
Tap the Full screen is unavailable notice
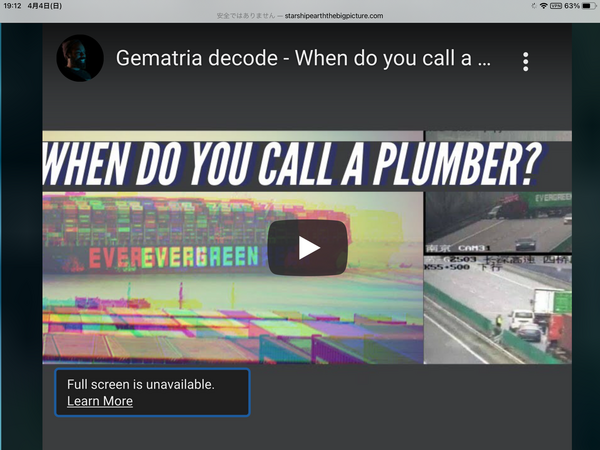click(140, 384)
